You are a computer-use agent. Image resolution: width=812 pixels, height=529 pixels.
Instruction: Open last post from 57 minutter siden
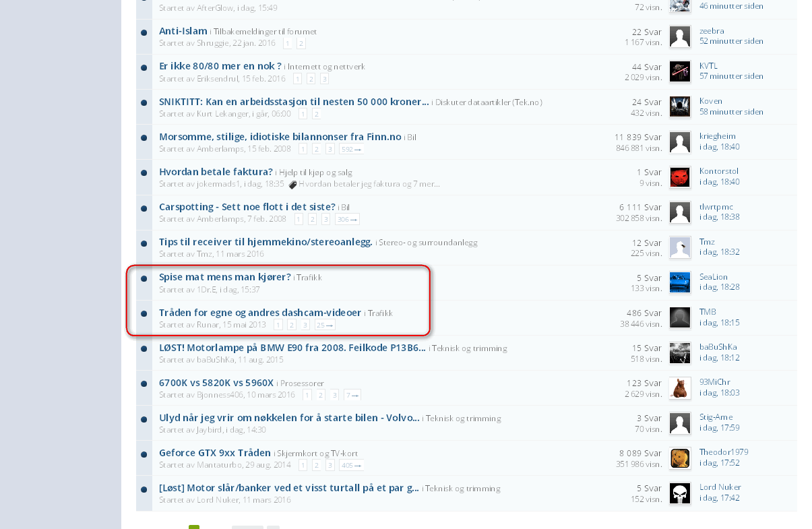[731, 76]
